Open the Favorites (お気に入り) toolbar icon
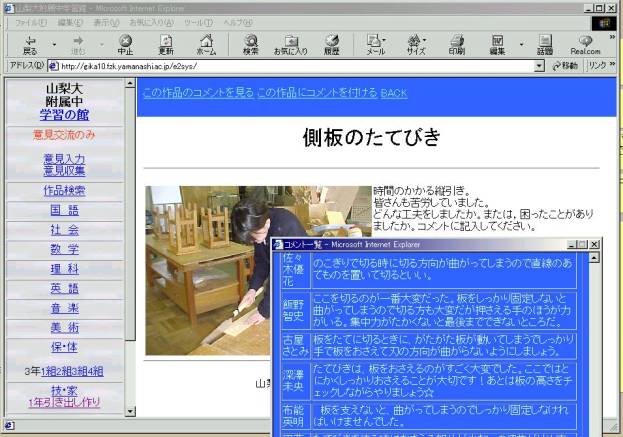 tap(291, 45)
